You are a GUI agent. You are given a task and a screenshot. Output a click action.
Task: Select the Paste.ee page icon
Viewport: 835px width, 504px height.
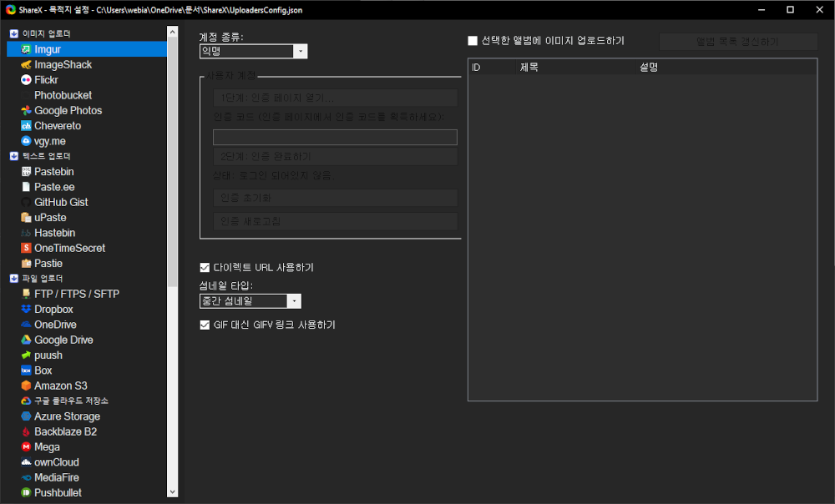pyautogui.click(x=26, y=188)
